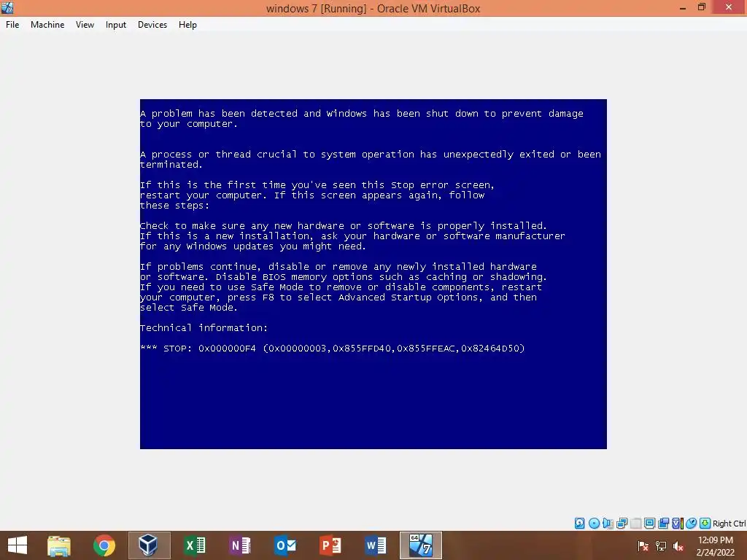Click the STOP: 0x000000F4 error line
This screenshot has height=560, width=747.
pyautogui.click(x=333, y=349)
